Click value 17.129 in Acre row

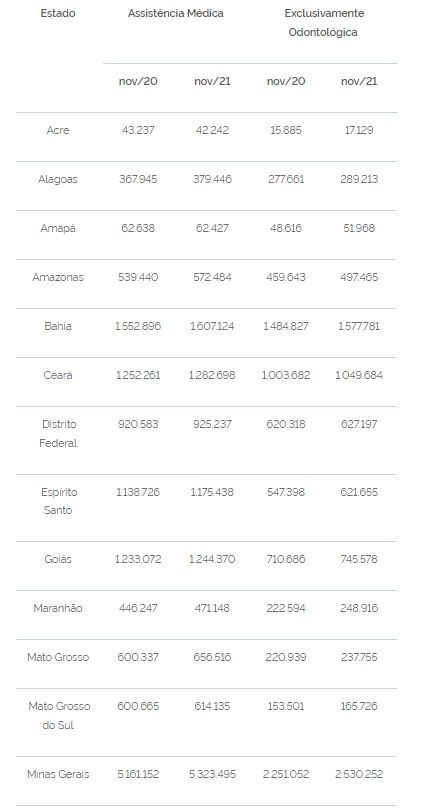tap(359, 131)
